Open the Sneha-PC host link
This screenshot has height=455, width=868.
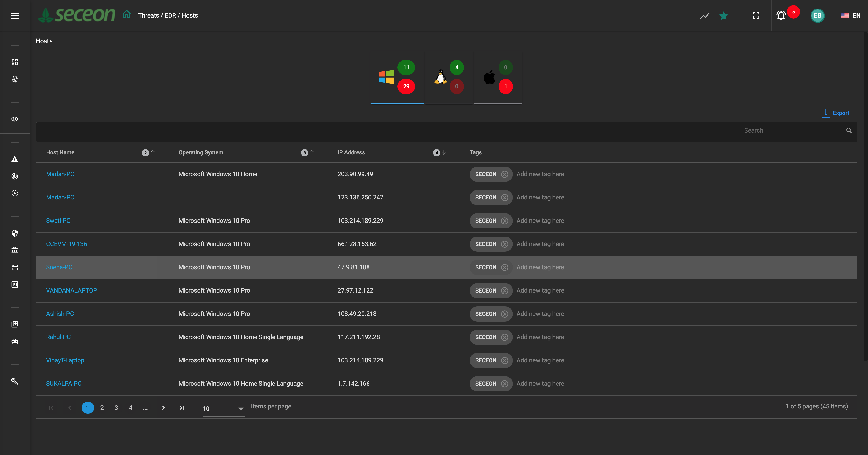click(x=59, y=267)
